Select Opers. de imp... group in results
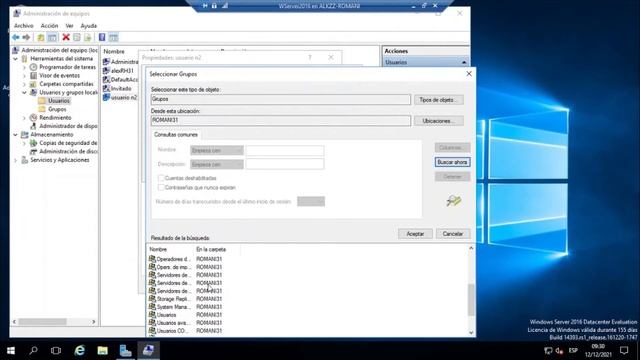Image resolution: width=640 pixels, height=360 pixels. (173, 267)
